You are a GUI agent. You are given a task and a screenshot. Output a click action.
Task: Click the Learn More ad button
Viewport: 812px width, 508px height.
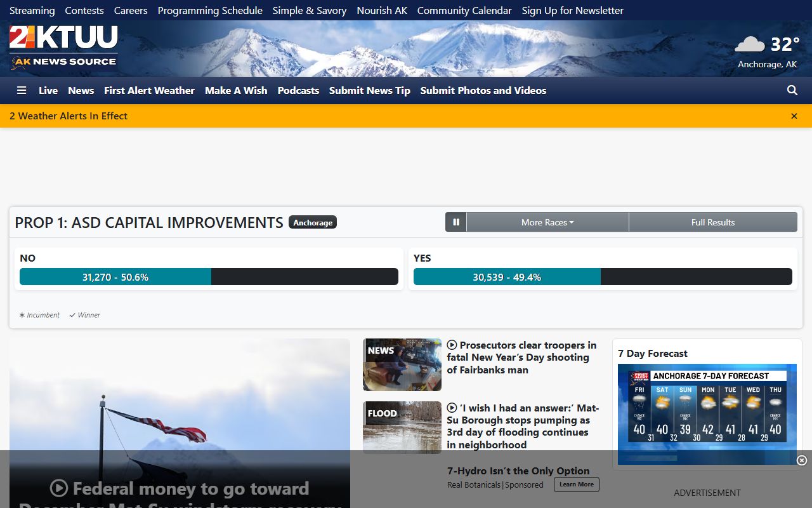click(x=577, y=485)
